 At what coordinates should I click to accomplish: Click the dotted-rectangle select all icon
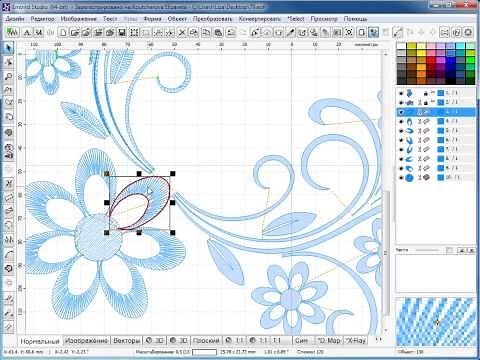134,33
